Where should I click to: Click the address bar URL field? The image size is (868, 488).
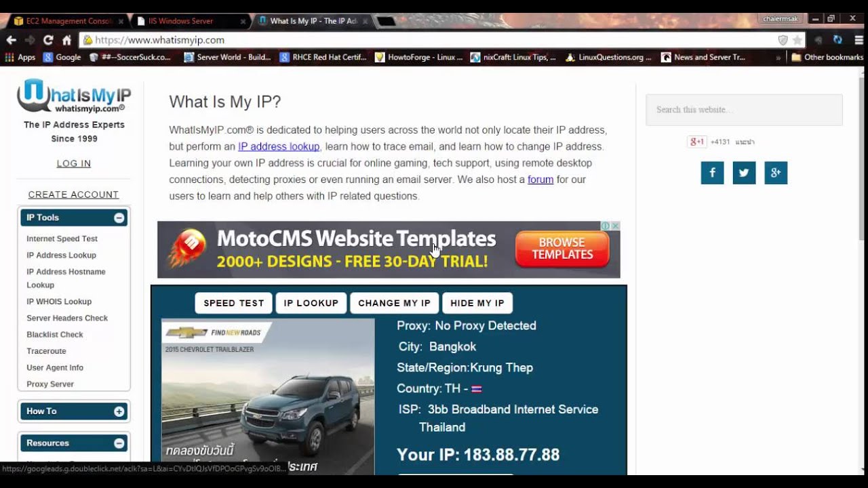pos(434,40)
